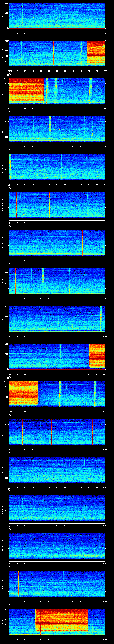Select the spectrogram panel starting at 5:12:00

(x=57, y=432)
